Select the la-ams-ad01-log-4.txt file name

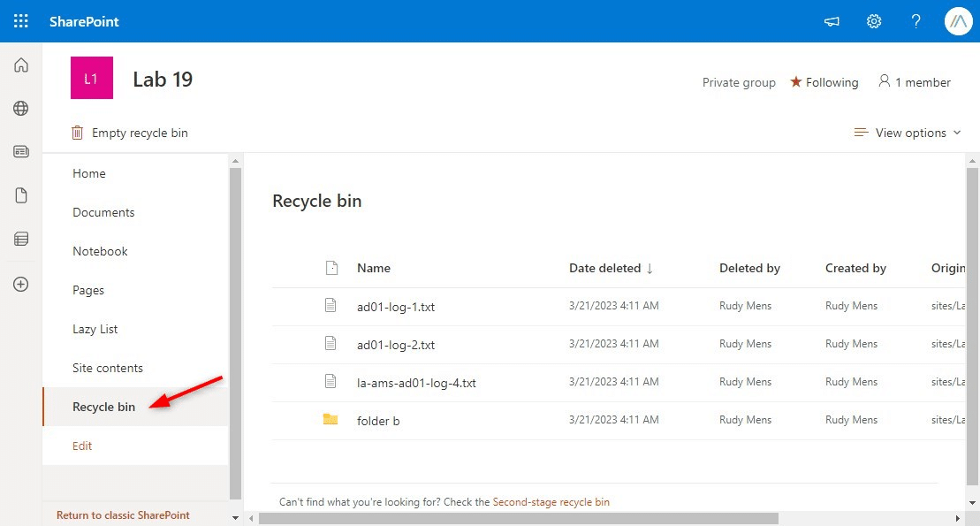tap(416, 383)
